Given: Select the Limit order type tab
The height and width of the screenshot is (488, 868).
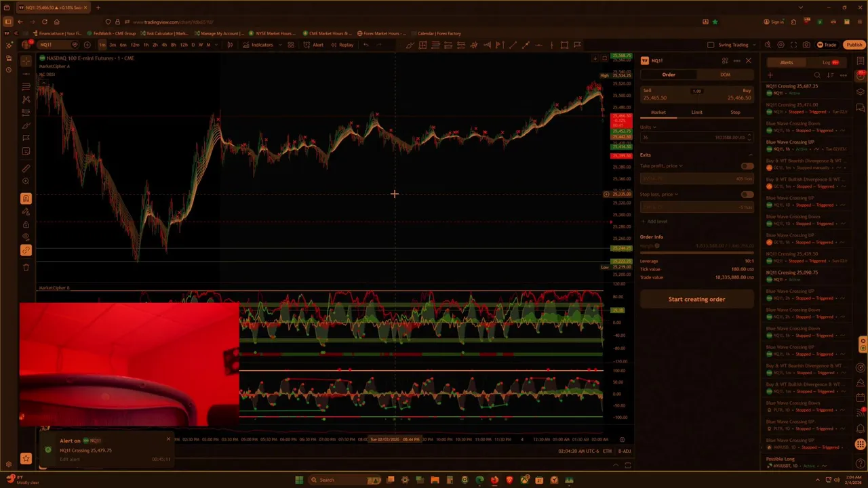Looking at the screenshot, I should click(696, 113).
